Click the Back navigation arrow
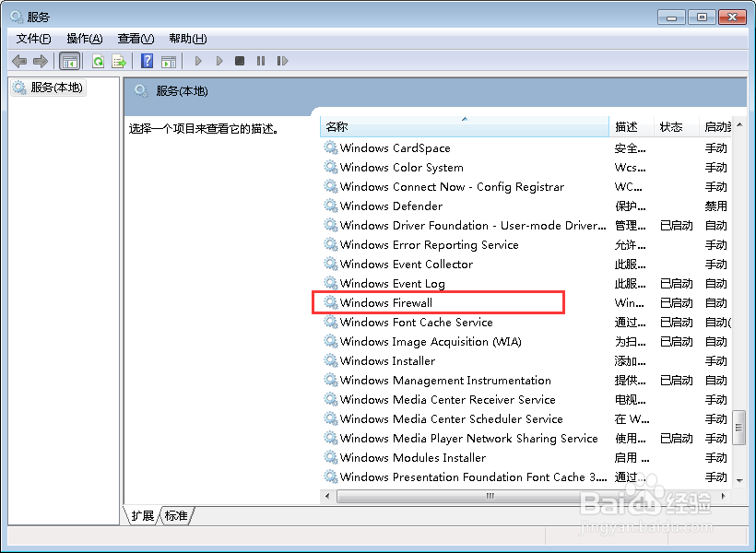 pos(19,61)
